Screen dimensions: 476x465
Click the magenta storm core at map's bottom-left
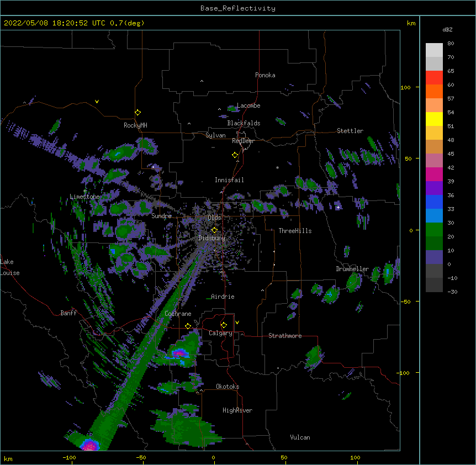pos(90,446)
